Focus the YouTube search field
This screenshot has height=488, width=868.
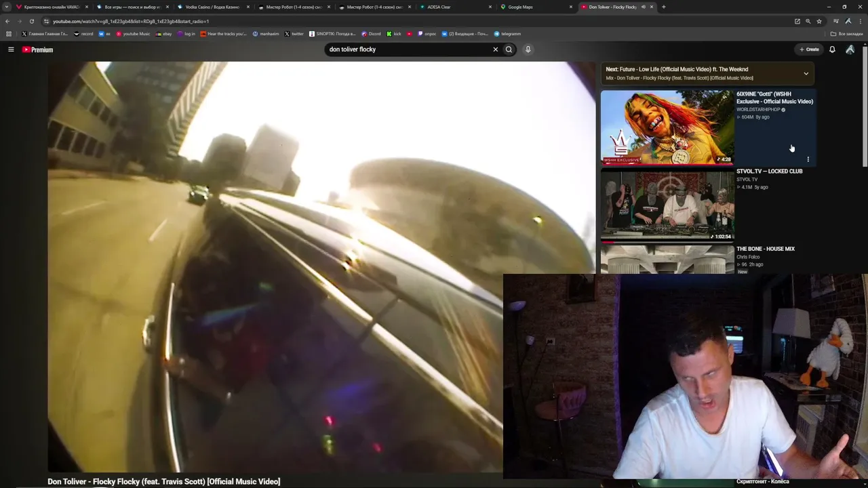407,49
